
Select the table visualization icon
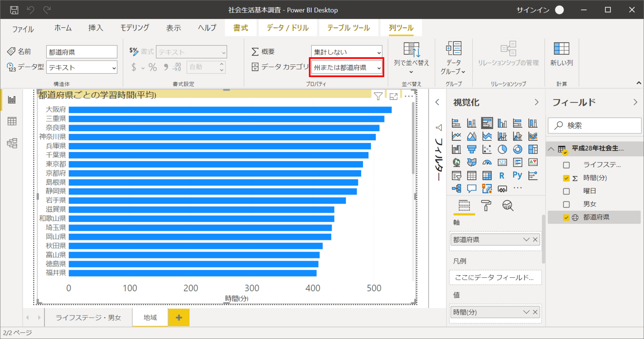click(471, 175)
